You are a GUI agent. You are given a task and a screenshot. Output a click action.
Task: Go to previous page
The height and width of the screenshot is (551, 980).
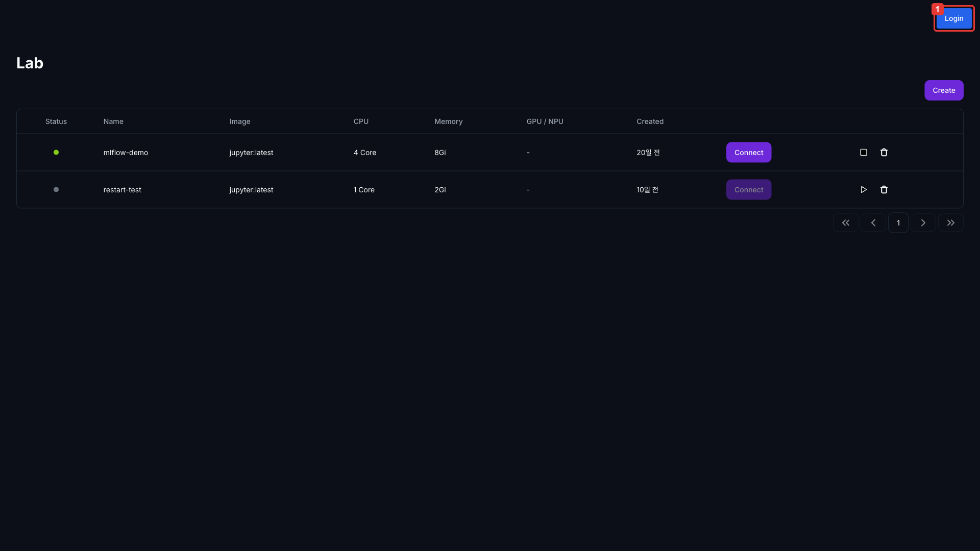pos(873,223)
